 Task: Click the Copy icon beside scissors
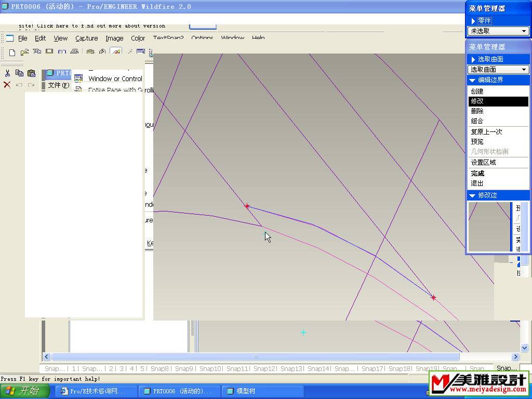coord(19,73)
